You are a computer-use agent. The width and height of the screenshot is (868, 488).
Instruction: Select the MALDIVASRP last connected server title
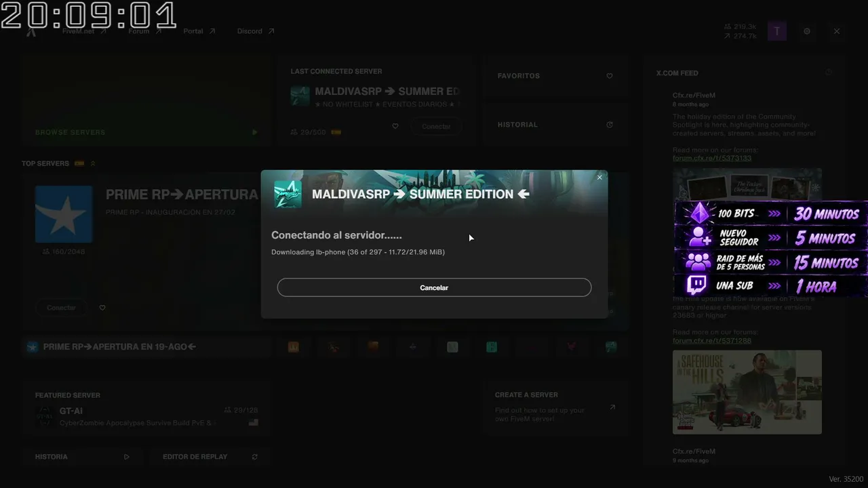[387, 91]
